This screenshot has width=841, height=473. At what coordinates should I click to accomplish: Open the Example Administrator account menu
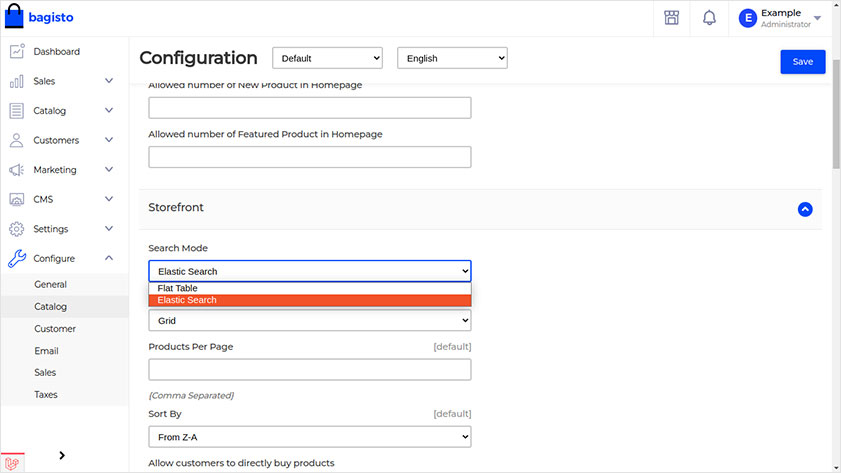coord(780,18)
